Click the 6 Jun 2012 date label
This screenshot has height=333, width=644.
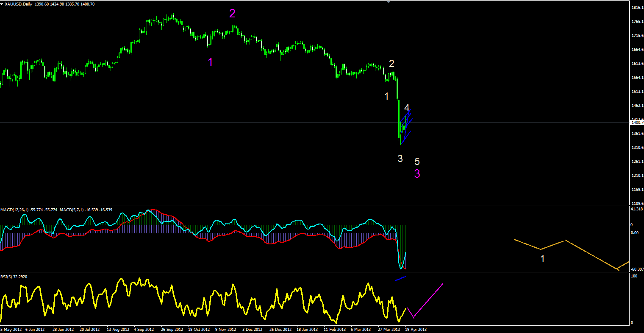pyautogui.click(x=36, y=329)
